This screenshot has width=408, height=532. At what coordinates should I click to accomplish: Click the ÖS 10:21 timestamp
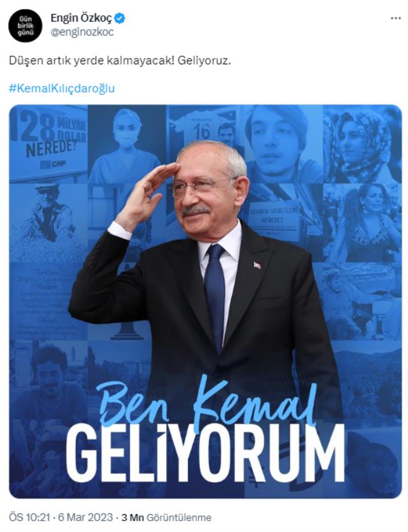(29, 517)
